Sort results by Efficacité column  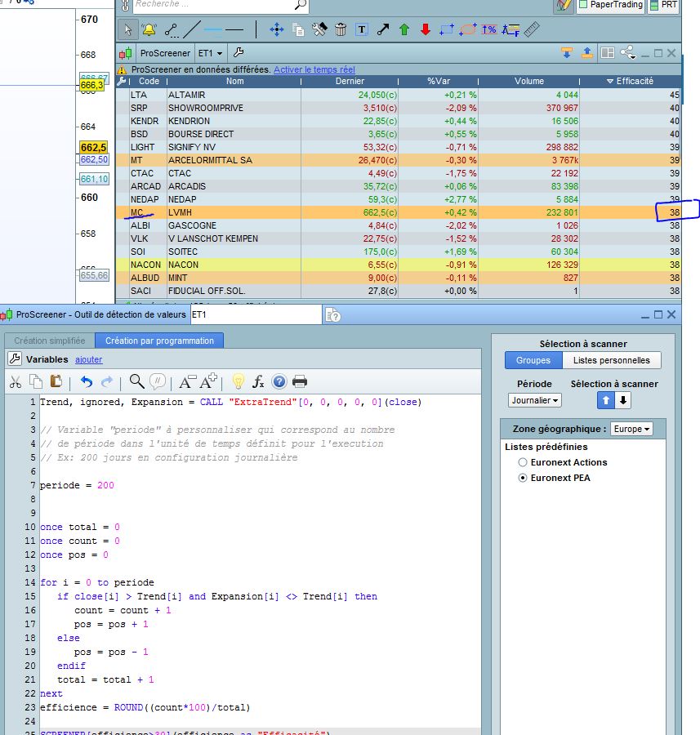pyautogui.click(x=630, y=81)
